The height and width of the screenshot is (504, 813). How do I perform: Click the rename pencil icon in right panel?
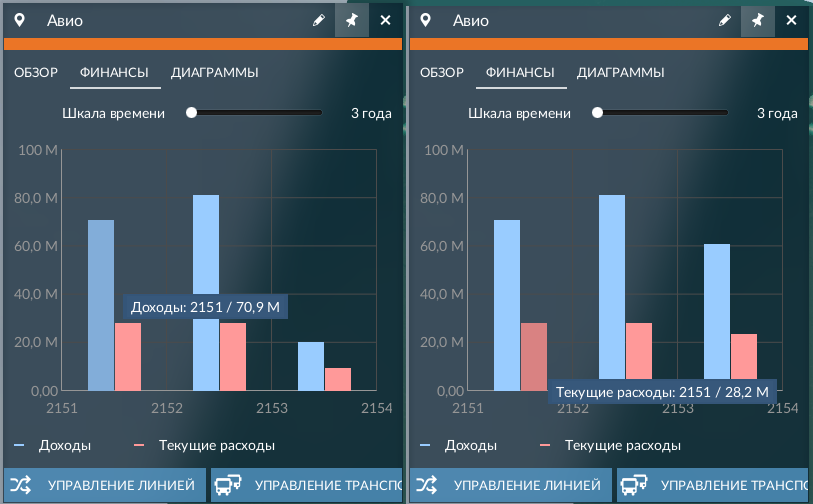[724, 20]
